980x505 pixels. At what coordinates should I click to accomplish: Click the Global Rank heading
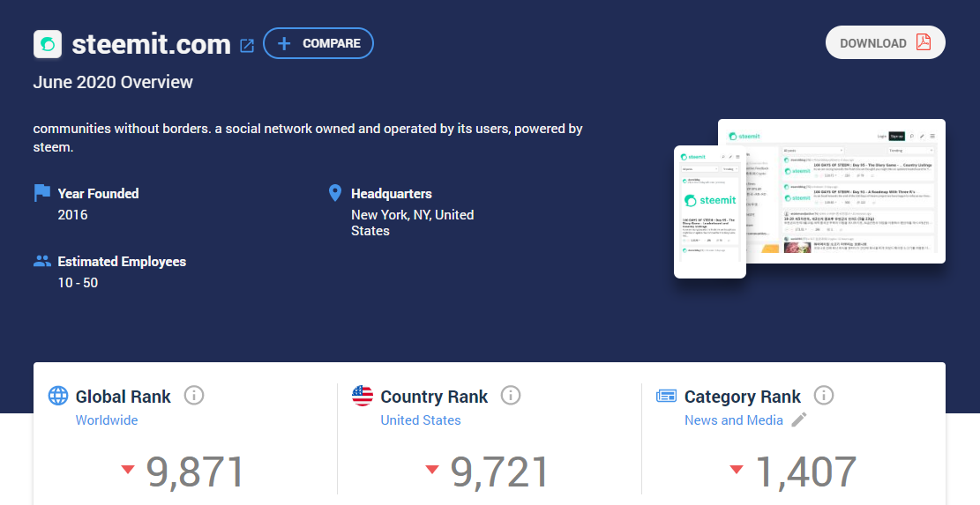pos(123,397)
